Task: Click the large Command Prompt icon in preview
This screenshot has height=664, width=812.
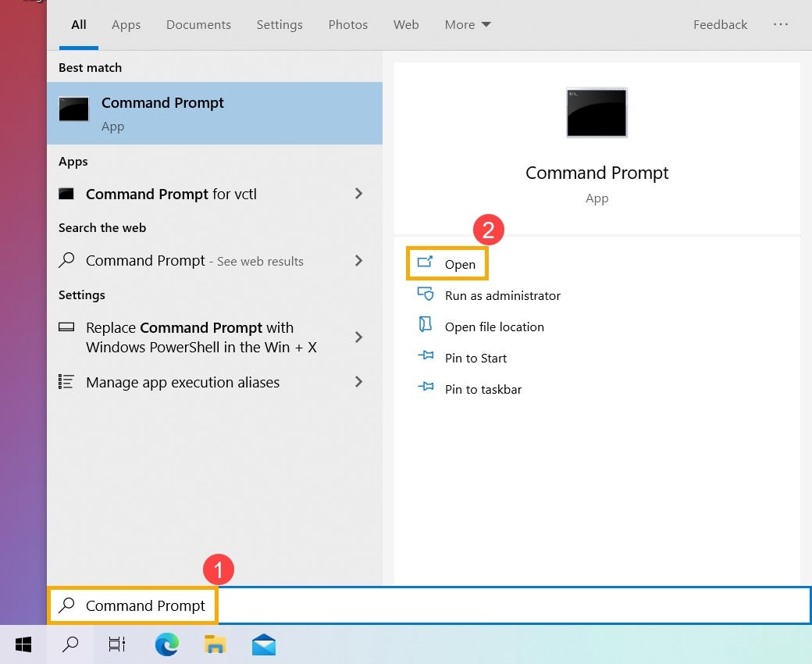Action: pyautogui.click(x=597, y=112)
